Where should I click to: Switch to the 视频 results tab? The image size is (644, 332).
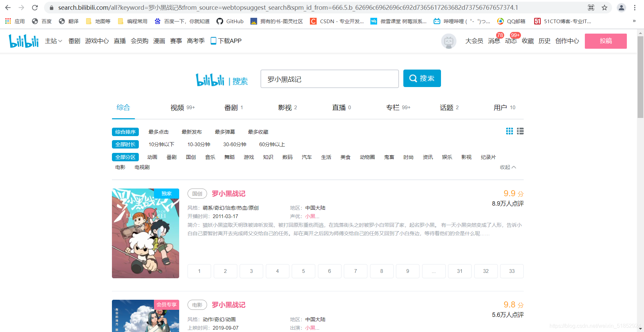tap(183, 108)
